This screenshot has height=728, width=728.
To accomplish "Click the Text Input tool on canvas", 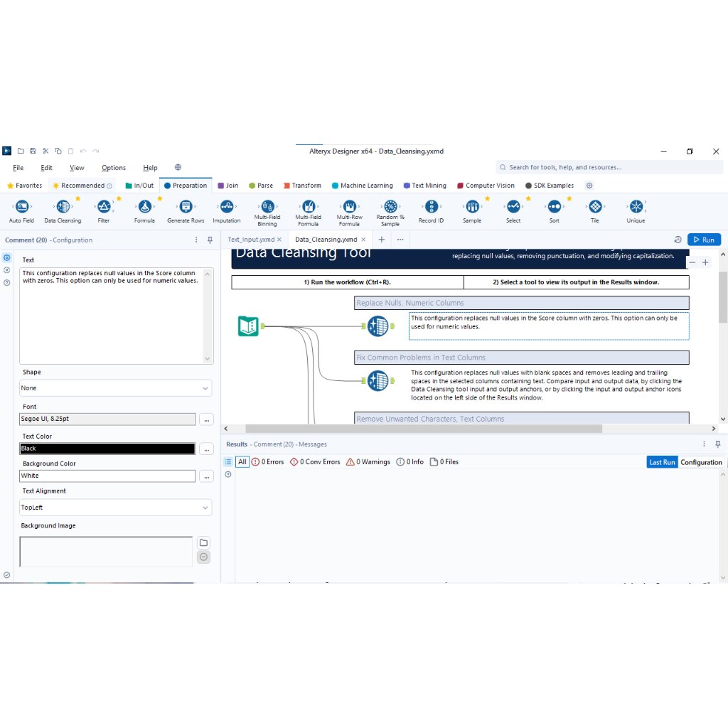I will [248, 326].
